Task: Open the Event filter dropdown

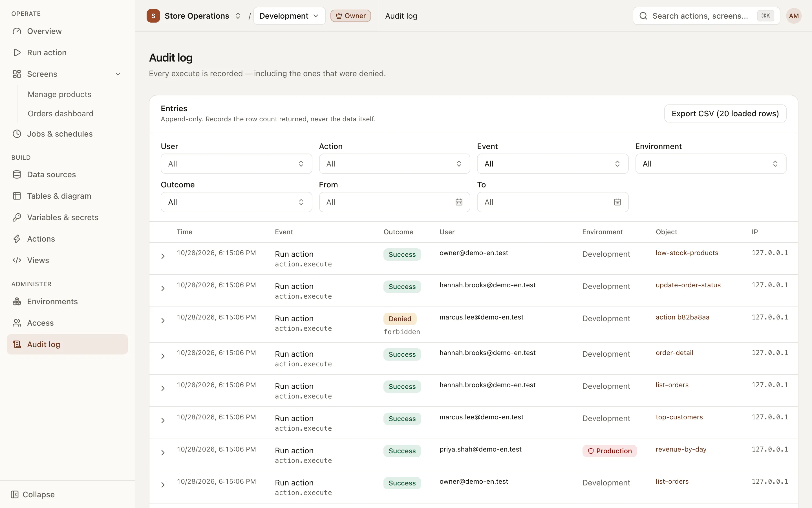Action: [x=552, y=164]
